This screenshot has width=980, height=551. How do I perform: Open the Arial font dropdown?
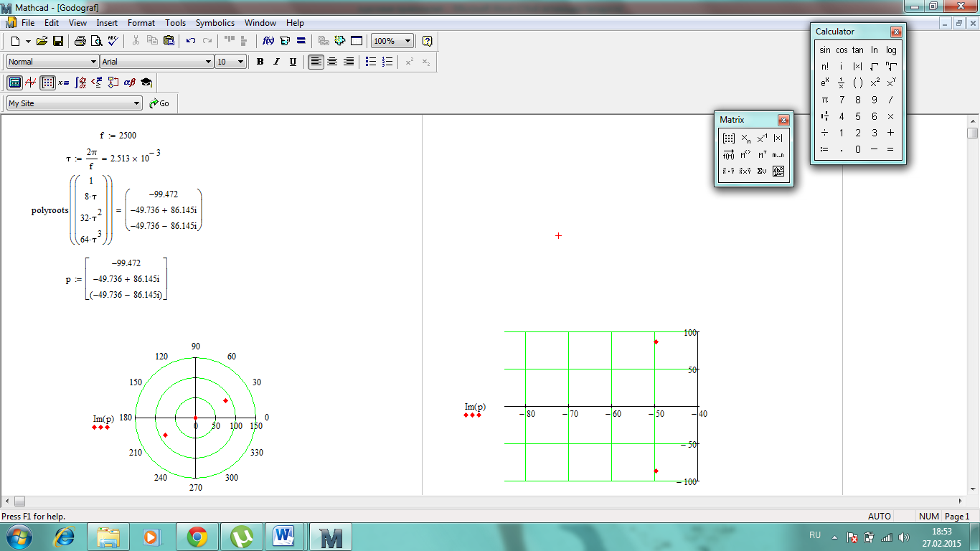coord(208,62)
